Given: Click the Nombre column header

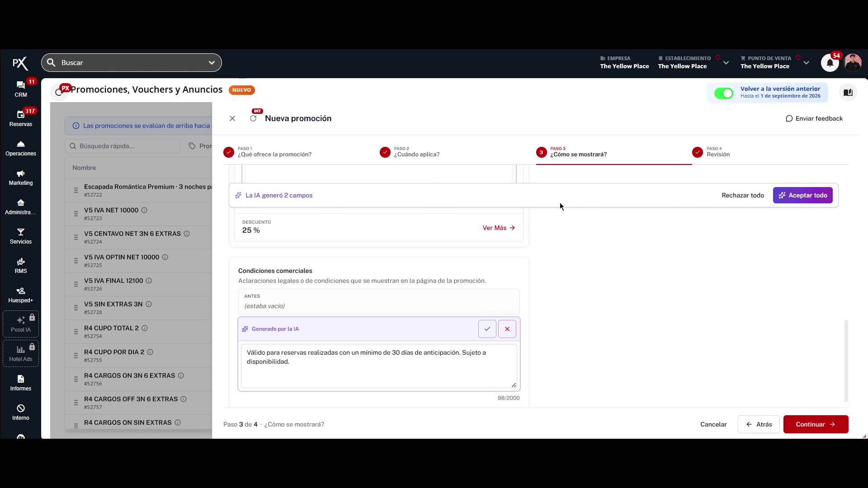Looking at the screenshot, I should tap(84, 168).
